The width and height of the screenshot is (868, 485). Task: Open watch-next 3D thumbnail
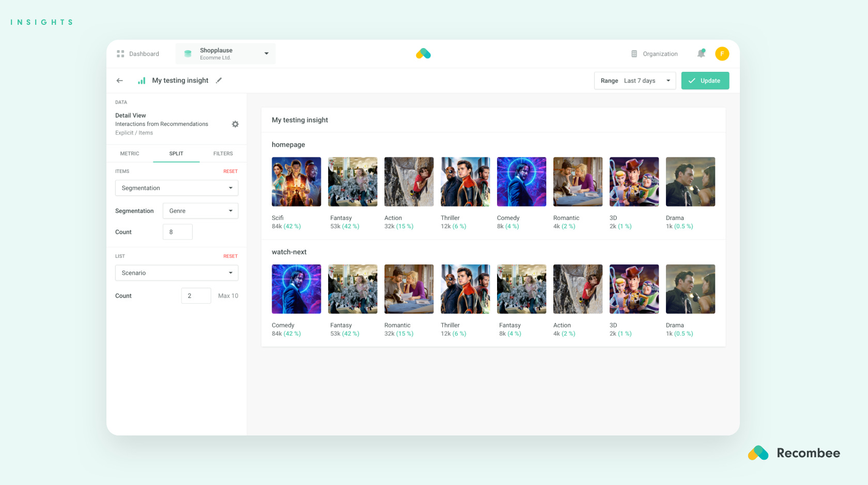click(x=634, y=289)
